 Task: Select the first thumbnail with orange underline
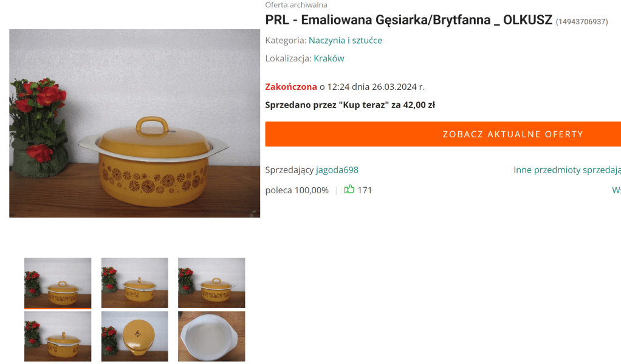[x=58, y=283]
